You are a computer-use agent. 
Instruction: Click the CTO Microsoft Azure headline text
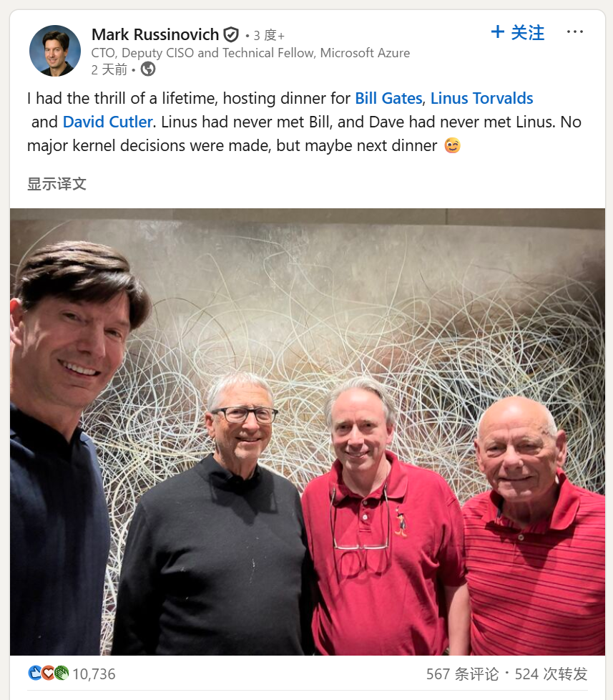(x=250, y=53)
